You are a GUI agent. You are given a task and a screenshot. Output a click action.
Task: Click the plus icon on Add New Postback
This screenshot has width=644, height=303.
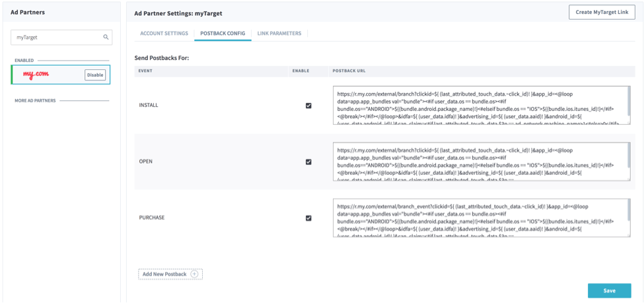[x=194, y=274]
